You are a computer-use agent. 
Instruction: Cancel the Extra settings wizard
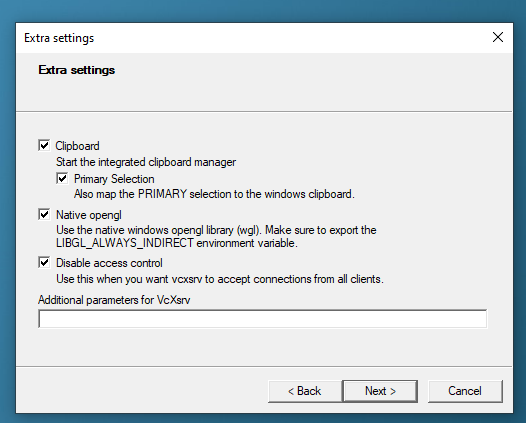pyautogui.click(x=465, y=391)
